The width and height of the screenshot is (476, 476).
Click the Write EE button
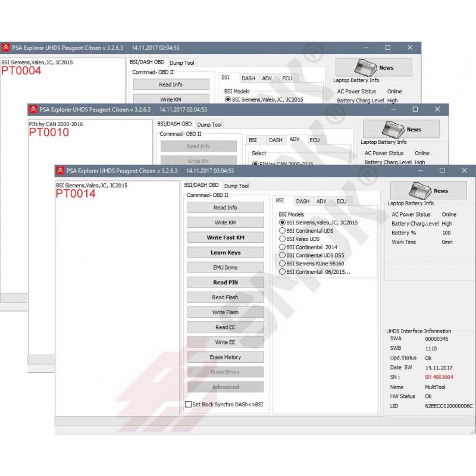click(x=226, y=342)
